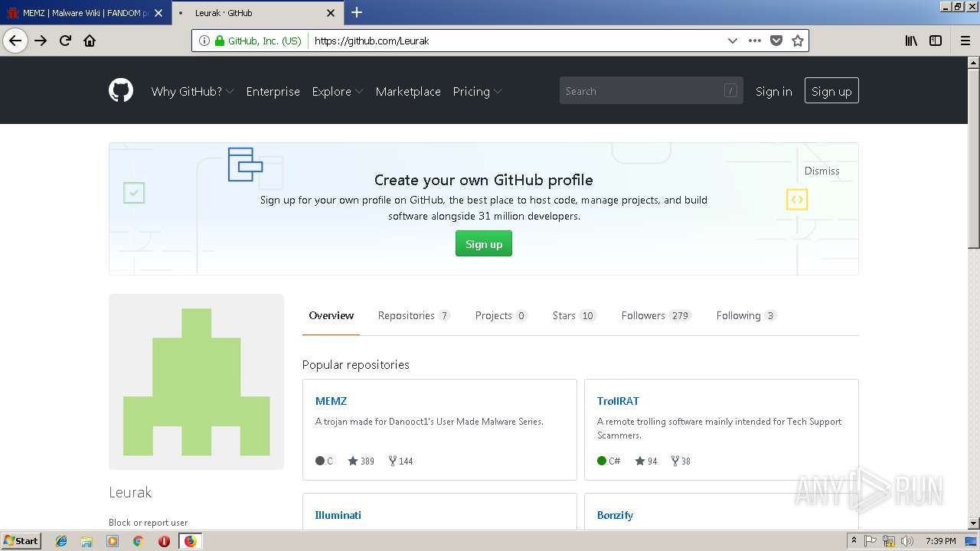Click Block or report user
This screenshot has width=980, height=551.
point(148,523)
